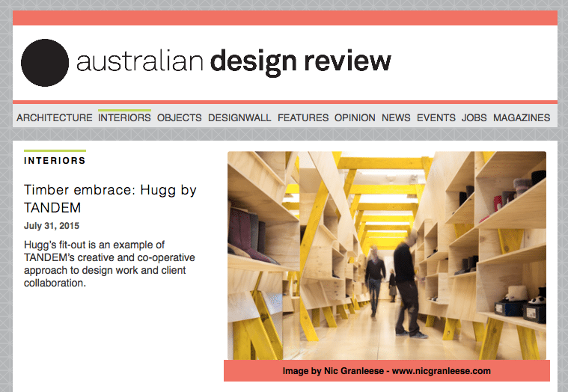Open the Magazines section
The width and height of the screenshot is (568, 392).
pos(522,117)
